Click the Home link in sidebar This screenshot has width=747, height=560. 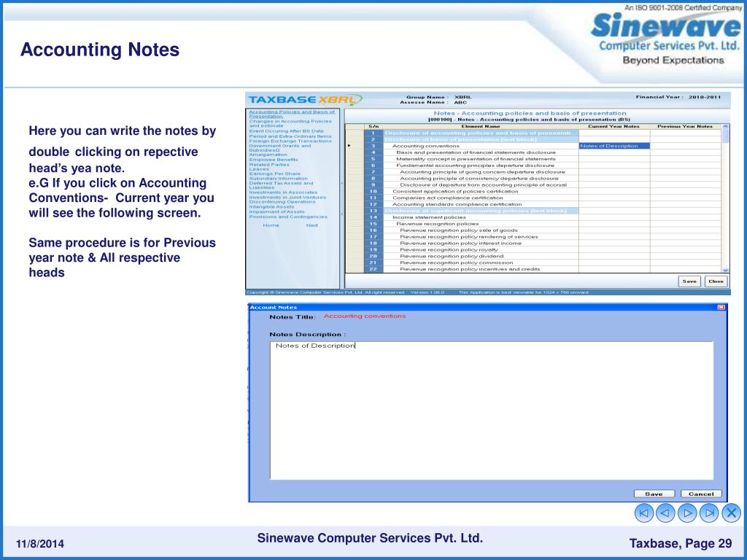point(271,225)
